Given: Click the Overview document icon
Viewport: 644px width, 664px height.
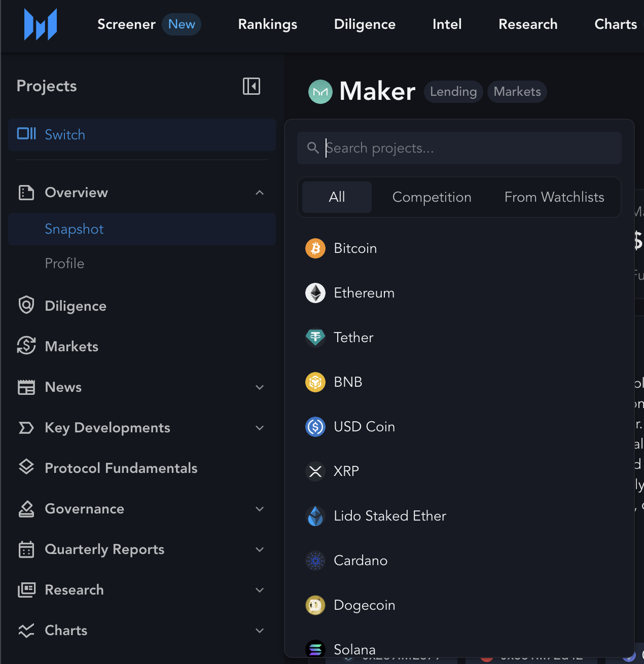Looking at the screenshot, I should pyautogui.click(x=26, y=193).
